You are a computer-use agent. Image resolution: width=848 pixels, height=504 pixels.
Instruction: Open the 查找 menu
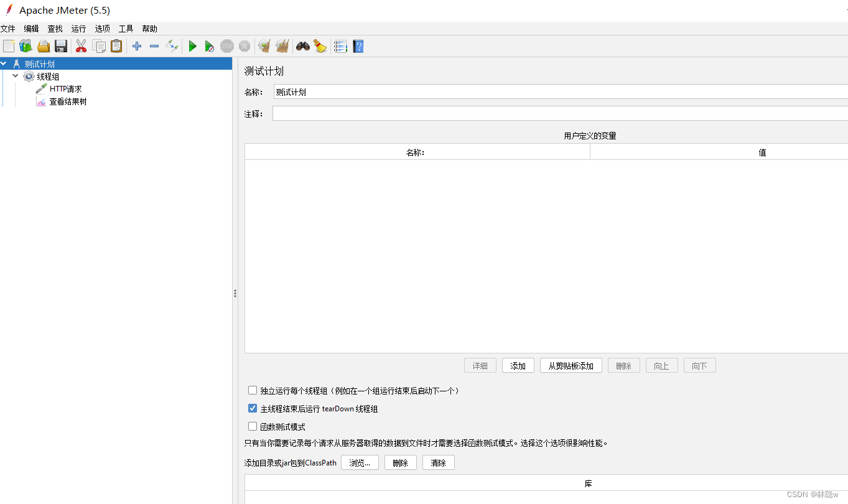pyautogui.click(x=55, y=29)
